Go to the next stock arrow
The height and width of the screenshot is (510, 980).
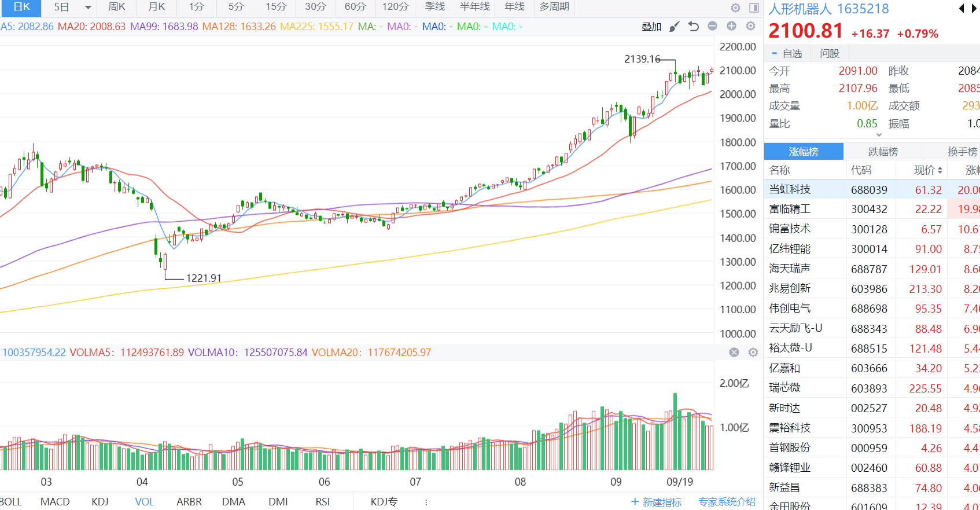coord(974,9)
